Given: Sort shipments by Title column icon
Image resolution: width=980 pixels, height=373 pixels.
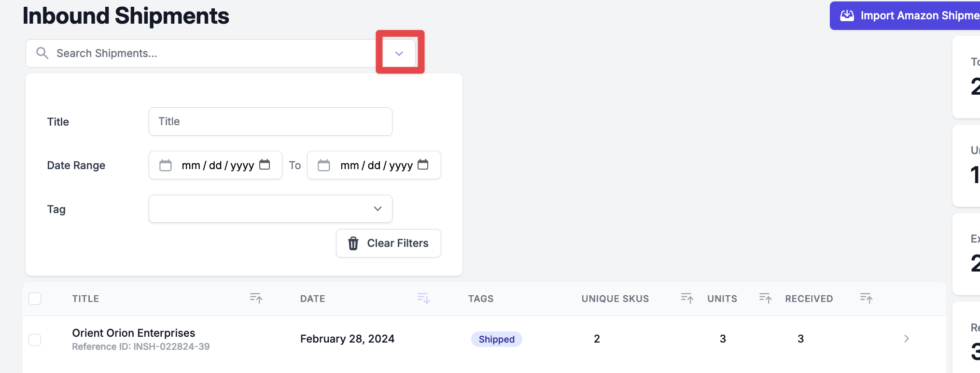Looking at the screenshot, I should tap(256, 298).
